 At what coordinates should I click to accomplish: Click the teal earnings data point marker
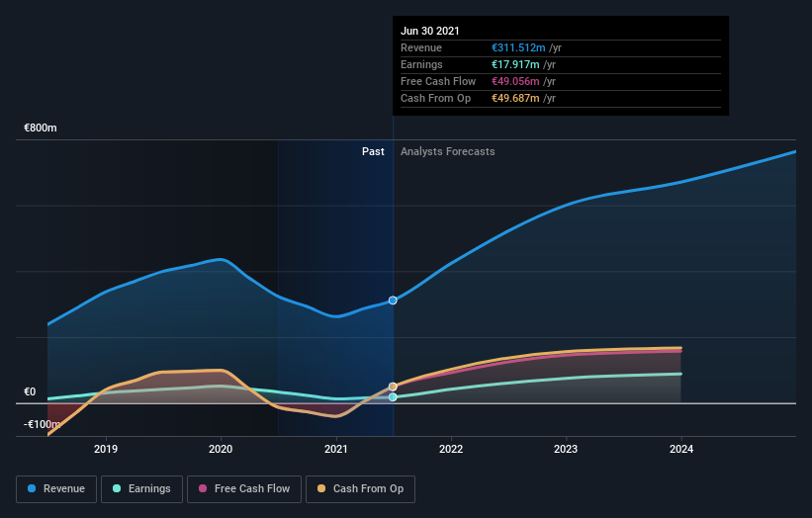(393, 397)
